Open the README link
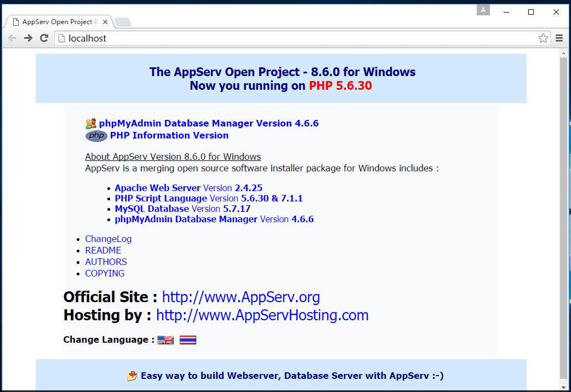Image resolution: width=571 pixels, height=392 pixels. (x=103, y=250)
